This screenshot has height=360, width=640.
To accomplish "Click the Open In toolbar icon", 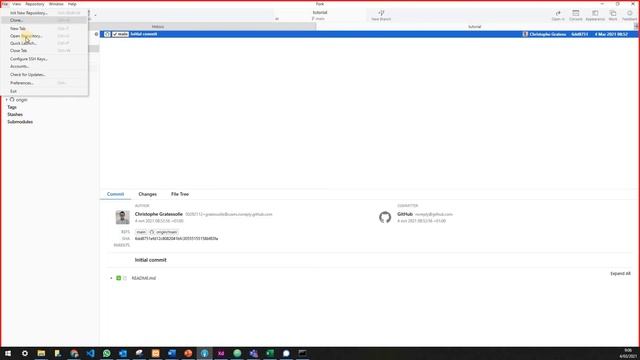I will tap(558, 15).
